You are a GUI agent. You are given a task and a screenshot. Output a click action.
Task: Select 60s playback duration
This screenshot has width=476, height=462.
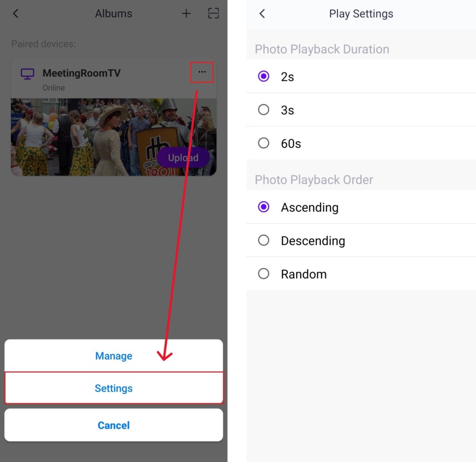pyautogui.click(x=264, y=143)
